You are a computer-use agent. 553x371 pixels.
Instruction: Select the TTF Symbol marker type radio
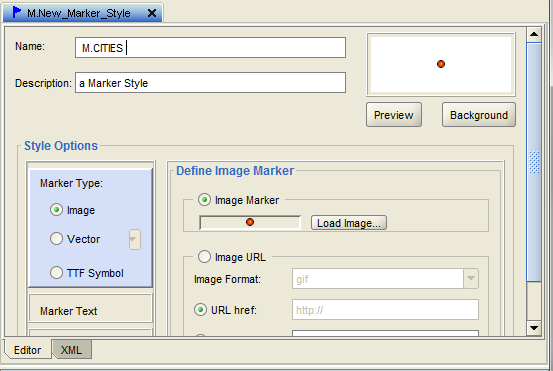[56, 273]
